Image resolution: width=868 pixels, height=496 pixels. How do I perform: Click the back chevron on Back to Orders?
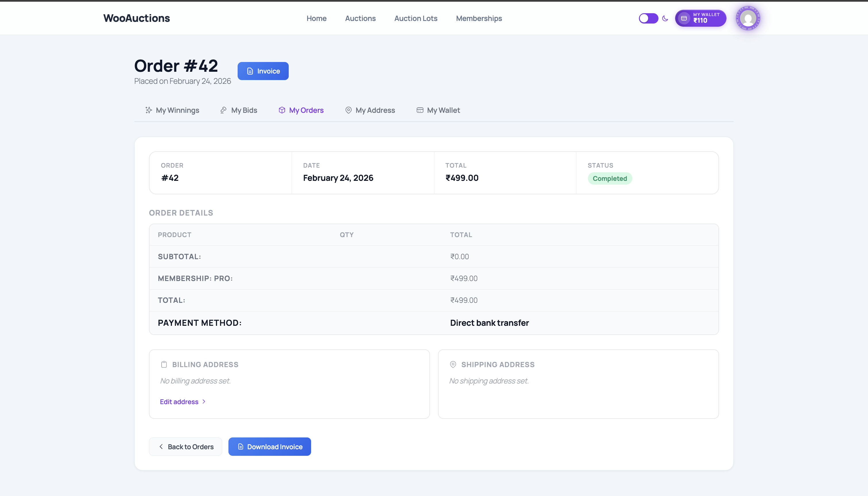[161, 446]
